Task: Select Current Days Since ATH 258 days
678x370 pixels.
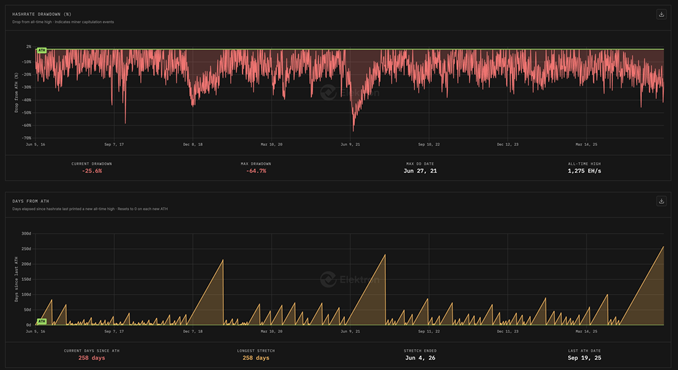Action: 92,358
